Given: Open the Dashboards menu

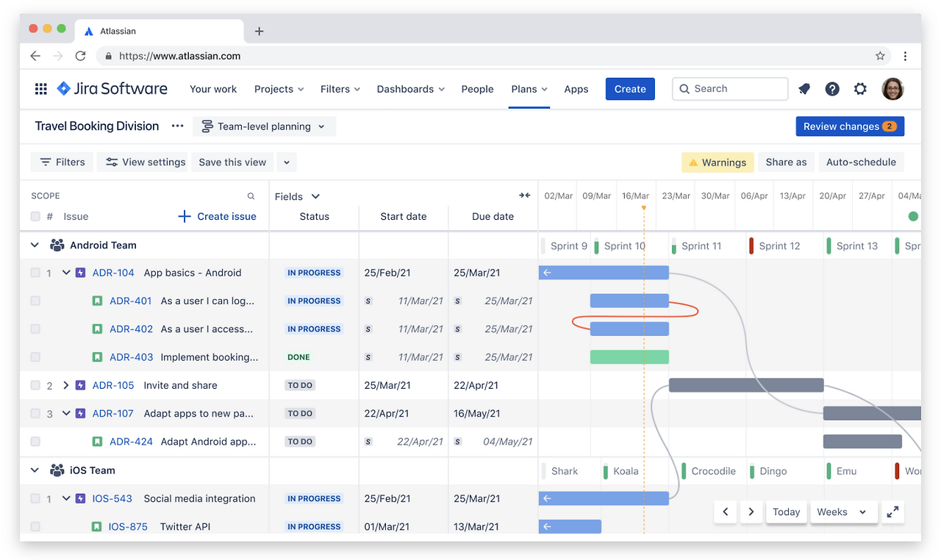Looking at the screenshot, I should pos(410,89).
